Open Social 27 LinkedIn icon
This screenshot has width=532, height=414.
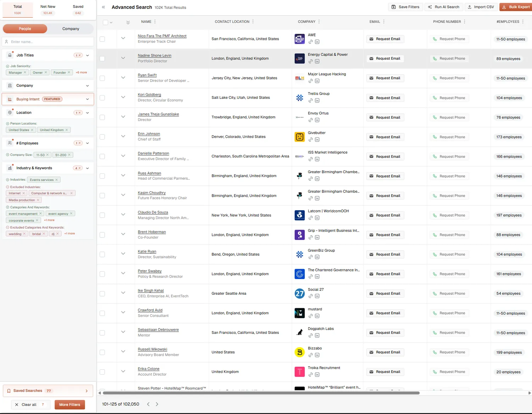tap(317, 296)
